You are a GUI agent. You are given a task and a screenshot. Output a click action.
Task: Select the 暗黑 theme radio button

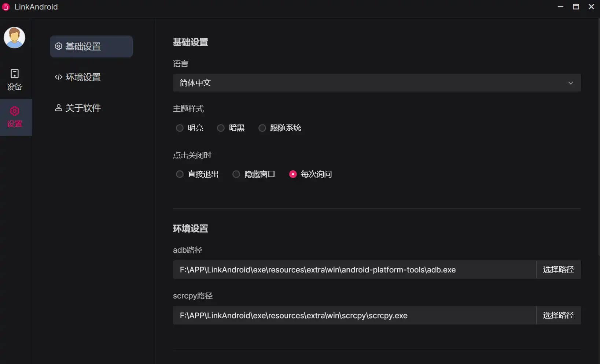click(221, 128)
